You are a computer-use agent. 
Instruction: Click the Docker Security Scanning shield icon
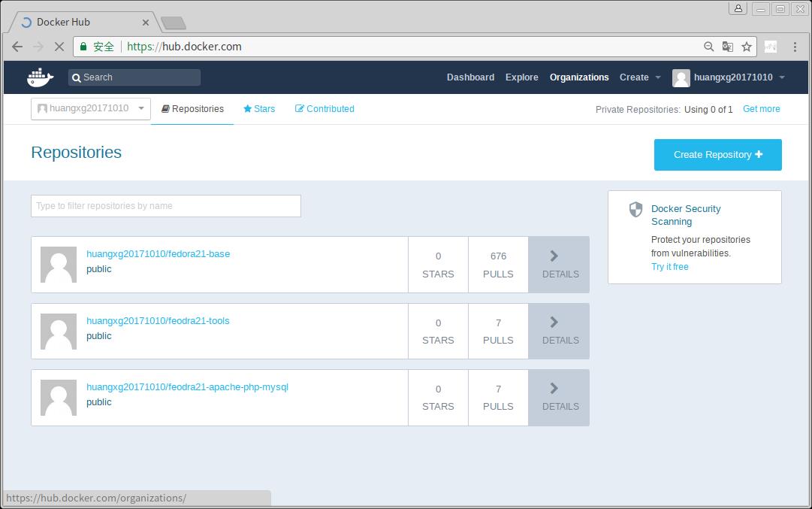pyautogui.click(x=635, y=210)
